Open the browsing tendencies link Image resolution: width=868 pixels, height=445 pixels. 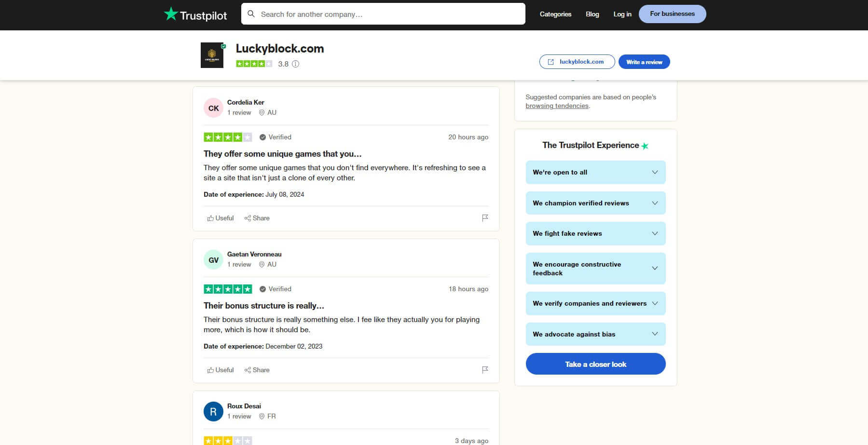[x=557, y=106]
